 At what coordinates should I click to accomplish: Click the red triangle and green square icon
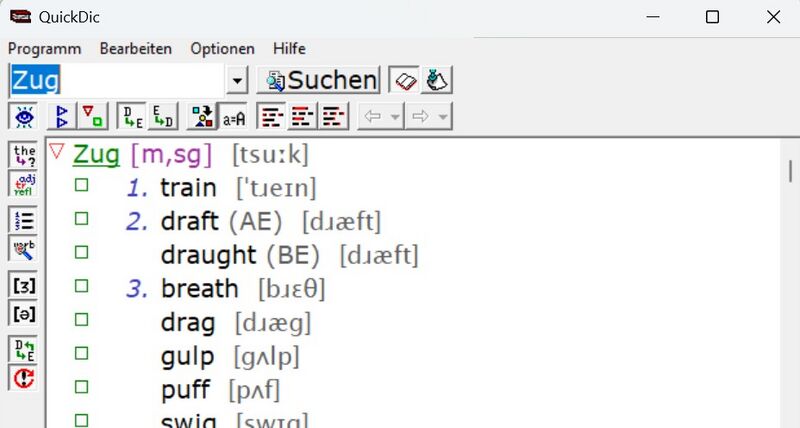coord(91,117)
